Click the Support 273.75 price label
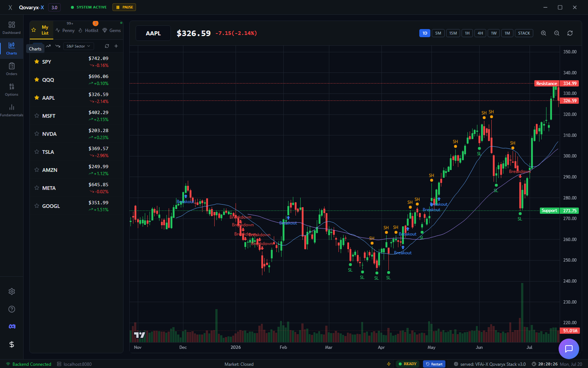This screenshot has height=368, width=588. click(x=559, y=210)
